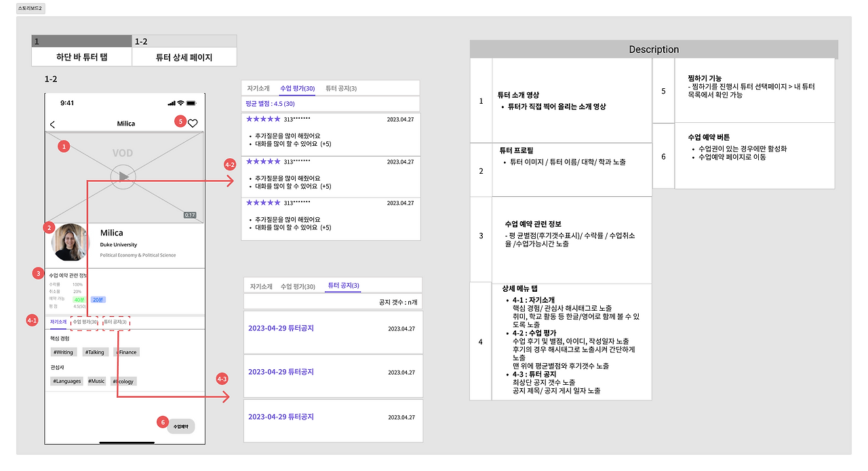
Task: Click the 핵심 경험 section label
Action: [60, 338]
